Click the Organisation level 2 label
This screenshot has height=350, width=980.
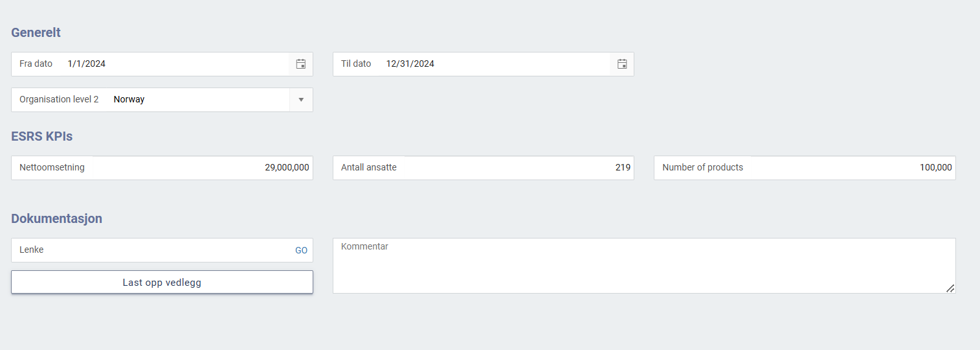click(x=59, y=100)
